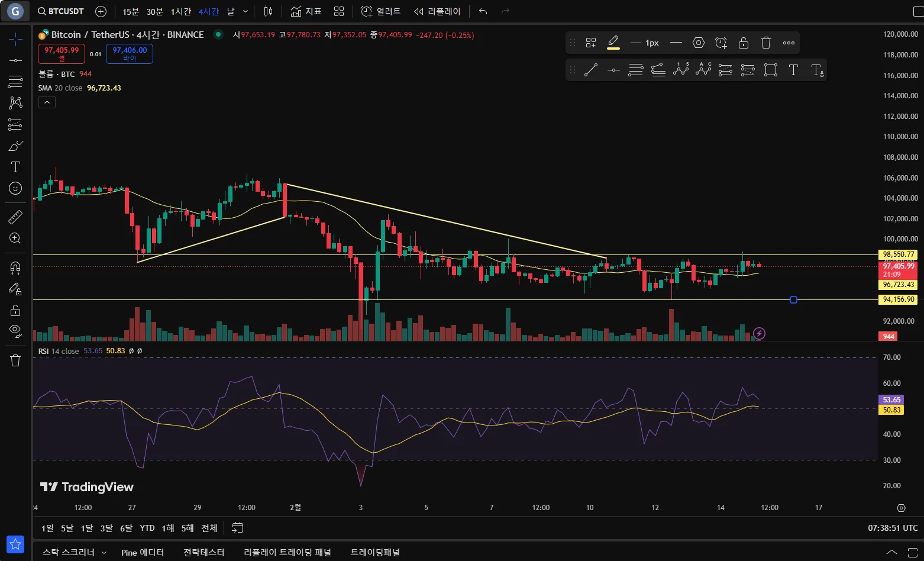
Task: Switch to the 15분 interval
Action: tap(131, 11)
